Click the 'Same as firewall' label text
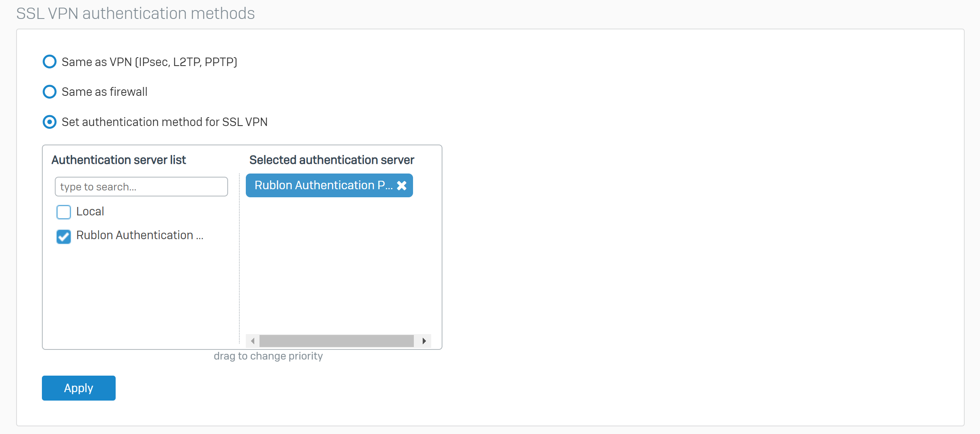 click(x=104, y=92)
